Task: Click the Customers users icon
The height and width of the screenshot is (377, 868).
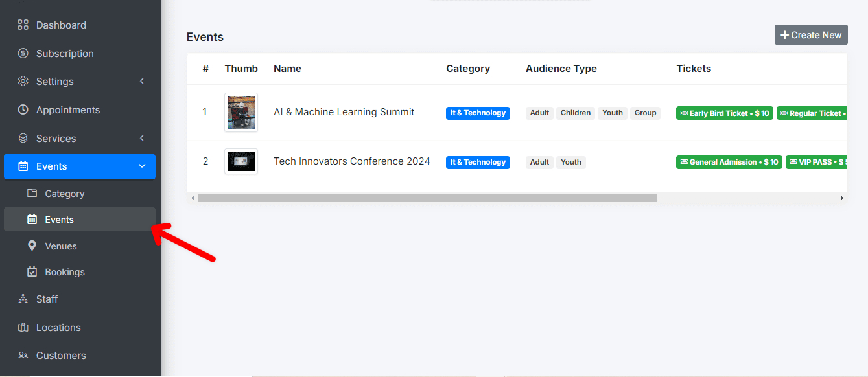Action: (23, 356)
